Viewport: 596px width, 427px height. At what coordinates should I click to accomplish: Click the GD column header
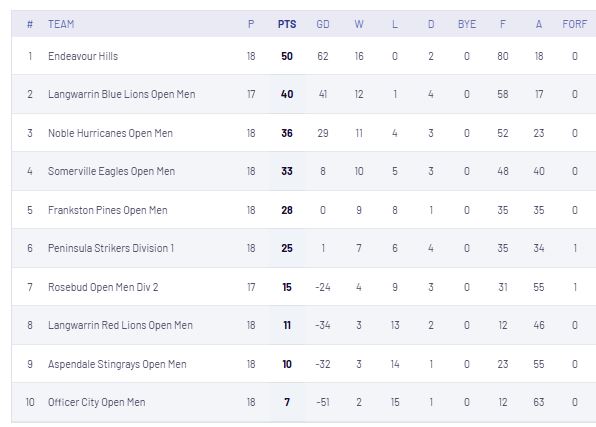coord(323,24)
